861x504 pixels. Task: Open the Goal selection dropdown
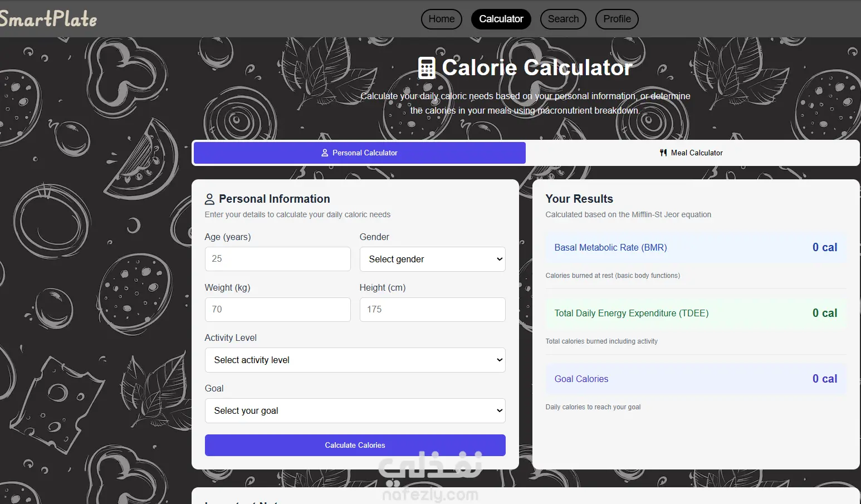click(355, 410)
